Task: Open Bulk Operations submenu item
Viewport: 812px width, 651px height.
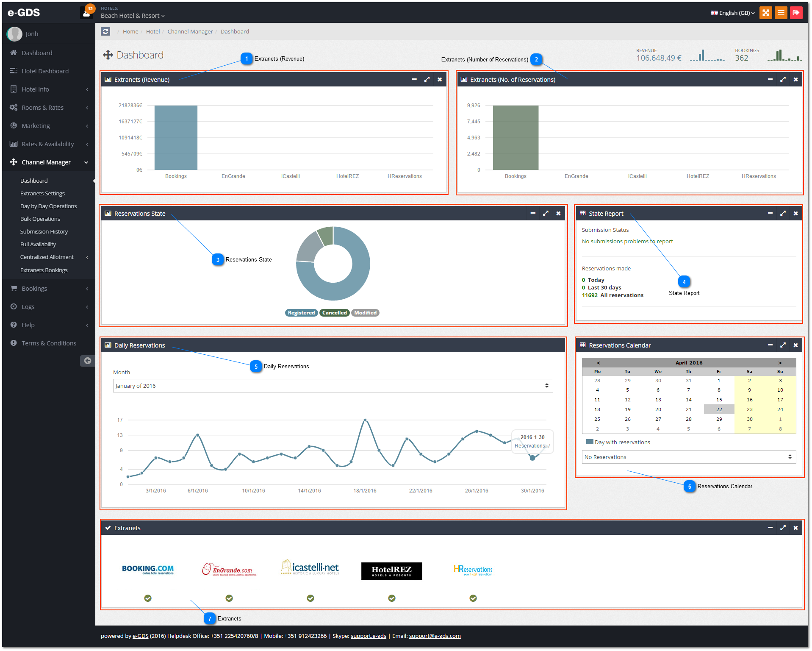Action: pos(40,219)
